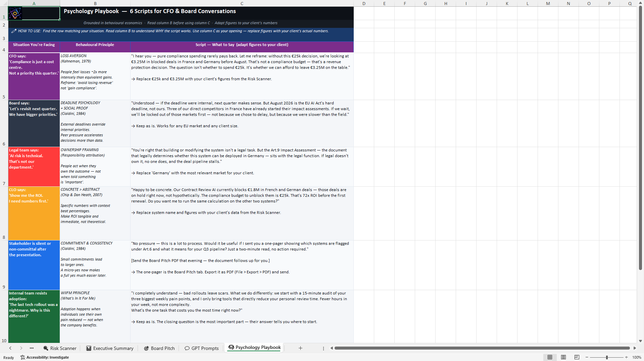Select row 5 header
Screen dimensions: 644x361
pyautogui.click(x=4, y=76)
